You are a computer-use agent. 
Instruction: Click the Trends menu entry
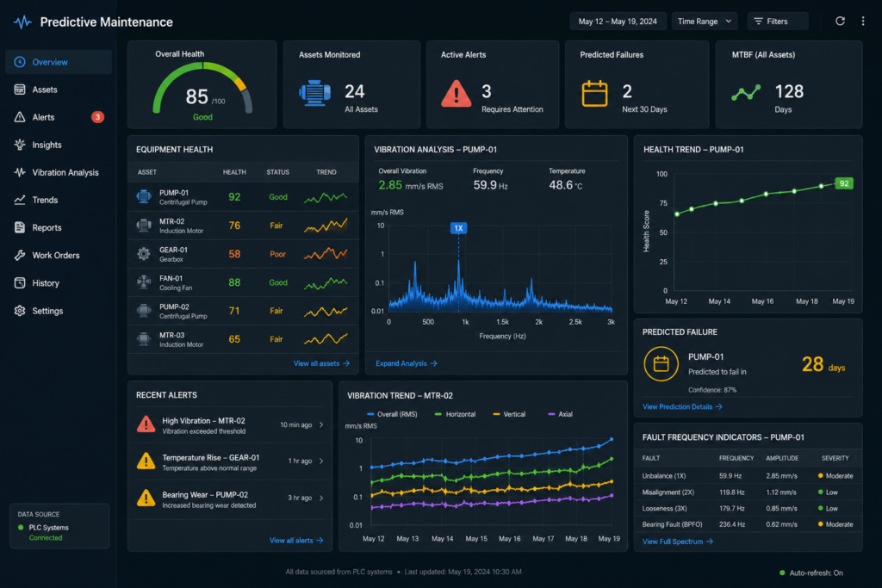click(x=59, y=200)
